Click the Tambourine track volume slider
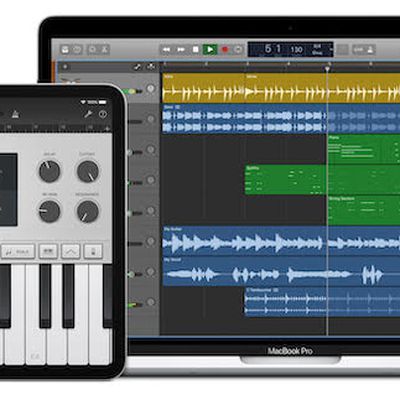This screenshot has width=400, height=400. coord(135,305)
